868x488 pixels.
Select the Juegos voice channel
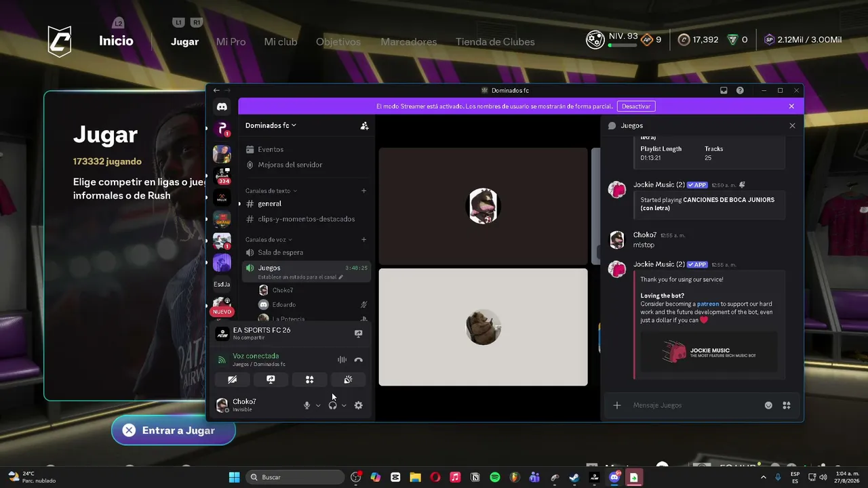pyautogui.click(x=307, y=270)
